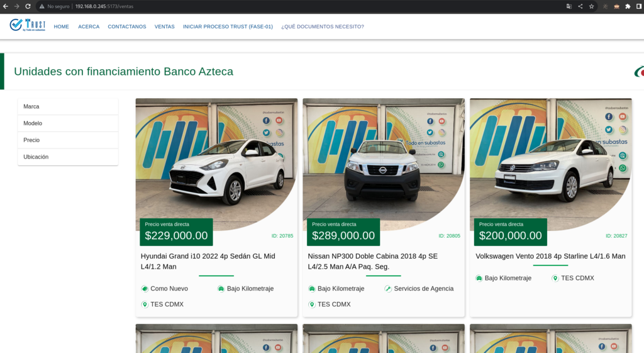The height and width of the screenshot is (353, 644).
Task: Click the $200,000.00 price badge
Action: 511,232
